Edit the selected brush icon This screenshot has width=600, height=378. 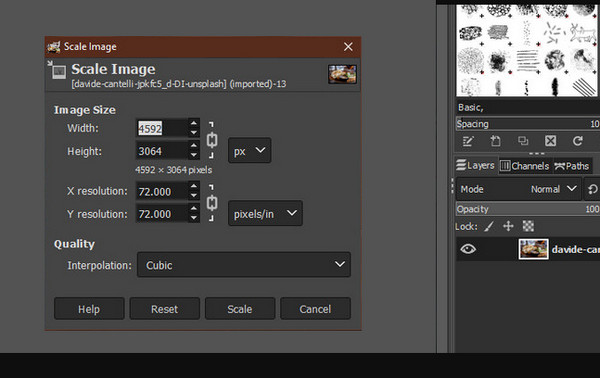point(468,141)
